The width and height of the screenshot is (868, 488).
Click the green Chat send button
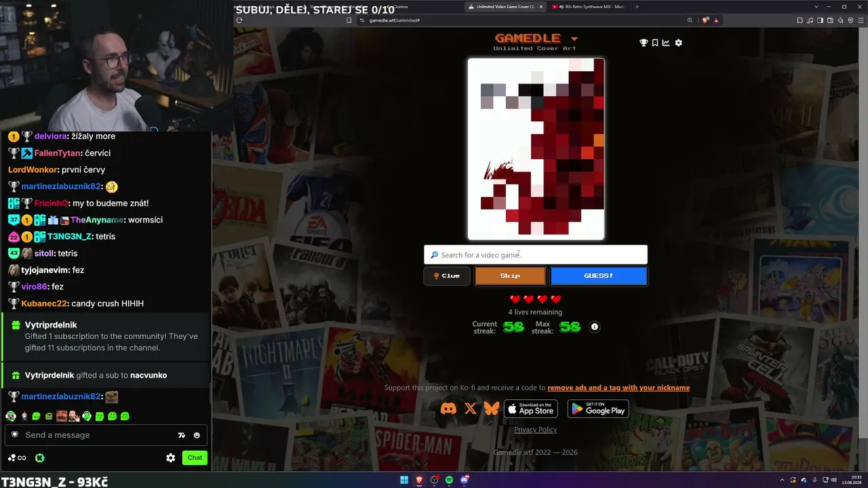(x=195, y=457)
